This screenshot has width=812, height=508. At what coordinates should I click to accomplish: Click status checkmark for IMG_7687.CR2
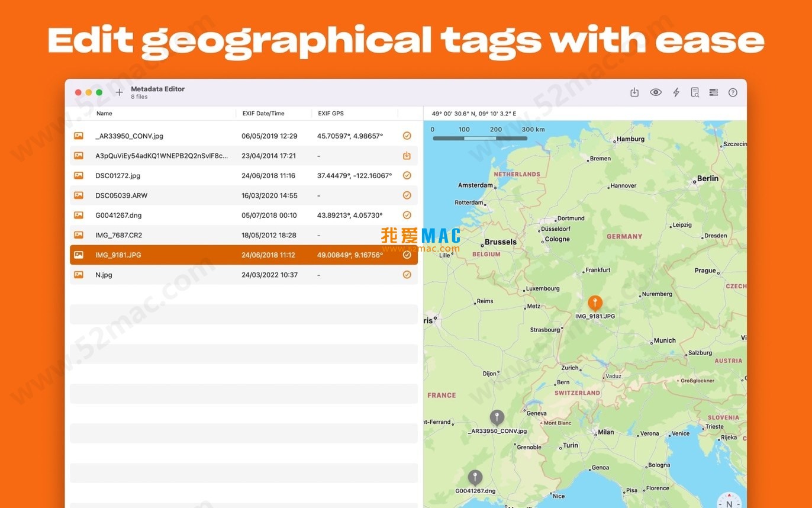pos(407,235)
